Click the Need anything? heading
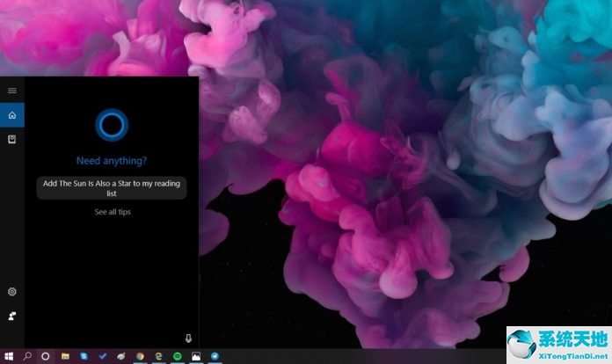The height and width of the screenshot is (364, 612). coord(112,161)
